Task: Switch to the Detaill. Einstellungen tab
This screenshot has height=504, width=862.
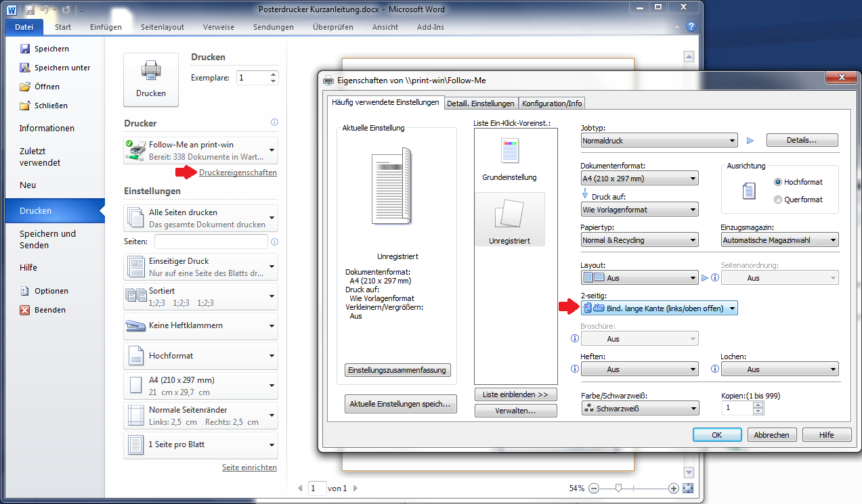Action: [x=481, y=104]
